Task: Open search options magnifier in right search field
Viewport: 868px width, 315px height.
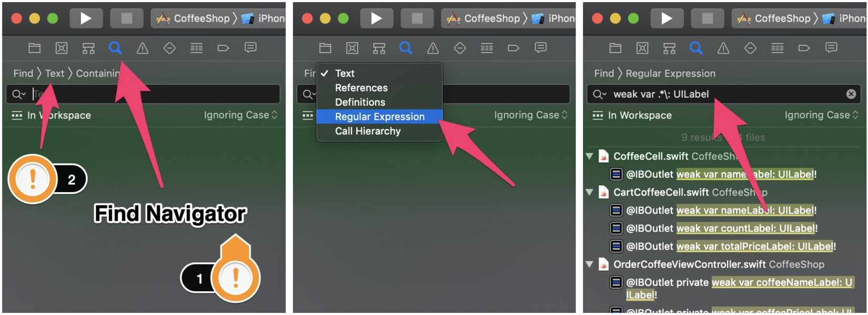Action: [599, 94]
